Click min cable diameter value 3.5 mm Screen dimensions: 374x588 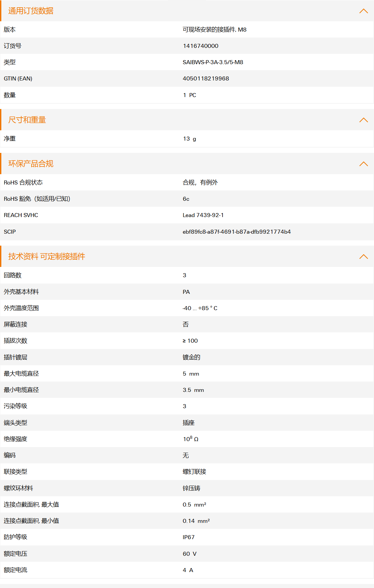193,390
